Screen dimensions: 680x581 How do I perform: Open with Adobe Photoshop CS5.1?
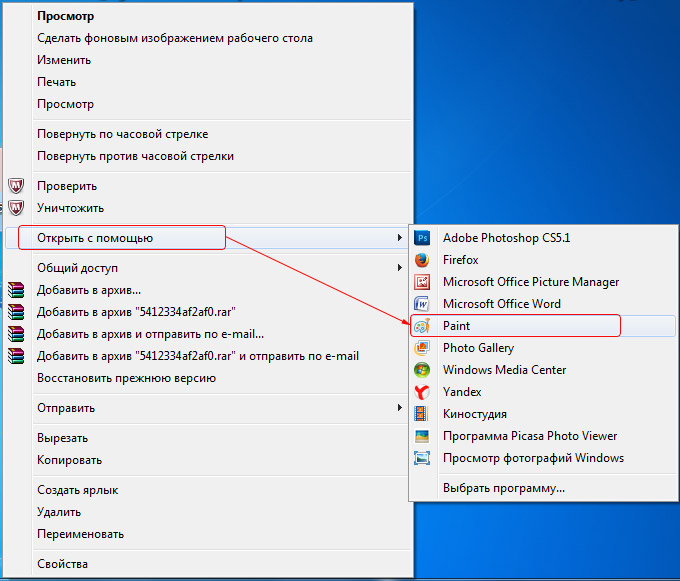(x=507, y=238)
